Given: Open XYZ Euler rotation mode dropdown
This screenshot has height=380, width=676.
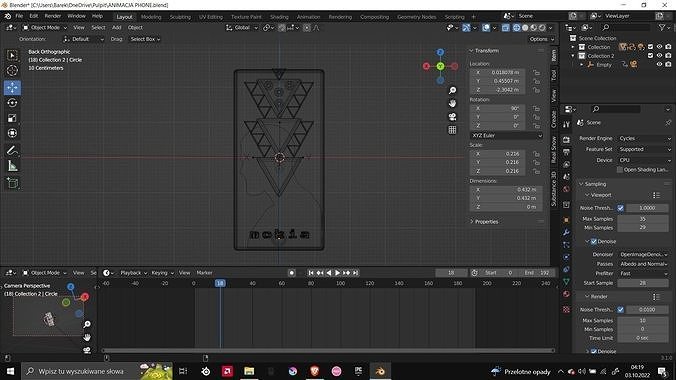Looking at the screenshot, I should (506, 135).
